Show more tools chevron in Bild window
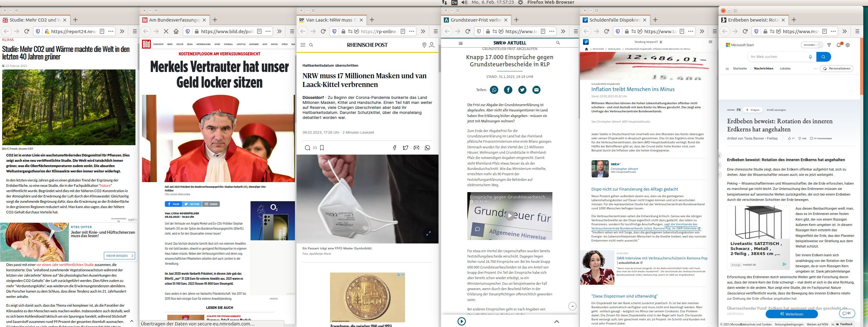868x327 pixels. tap(279, 31)
